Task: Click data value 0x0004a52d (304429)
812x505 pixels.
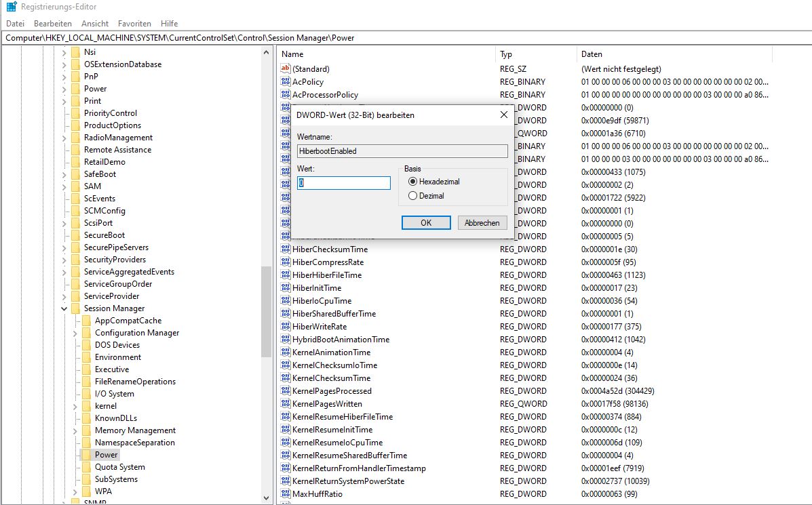Action: 617,390
